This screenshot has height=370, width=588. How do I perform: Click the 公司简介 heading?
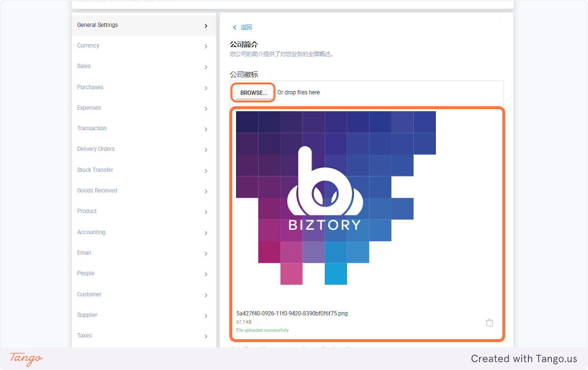coord(244,45)
